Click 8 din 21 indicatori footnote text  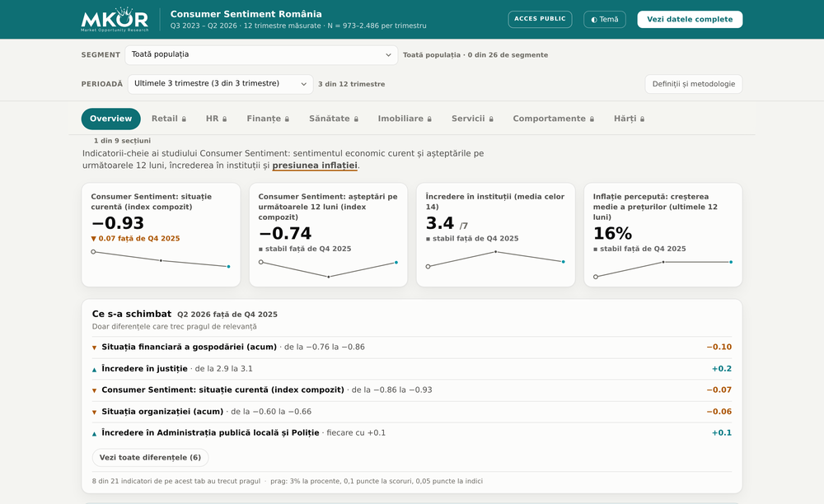[x=176, y=481]
